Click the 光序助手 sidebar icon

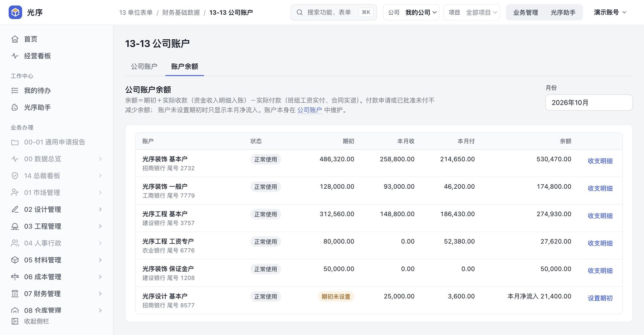15,107
